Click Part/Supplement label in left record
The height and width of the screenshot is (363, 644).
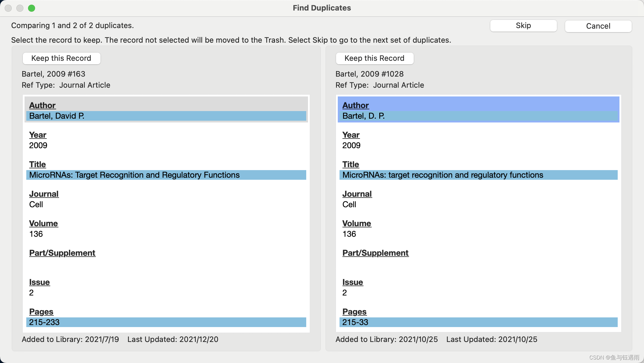coord(62,253)
